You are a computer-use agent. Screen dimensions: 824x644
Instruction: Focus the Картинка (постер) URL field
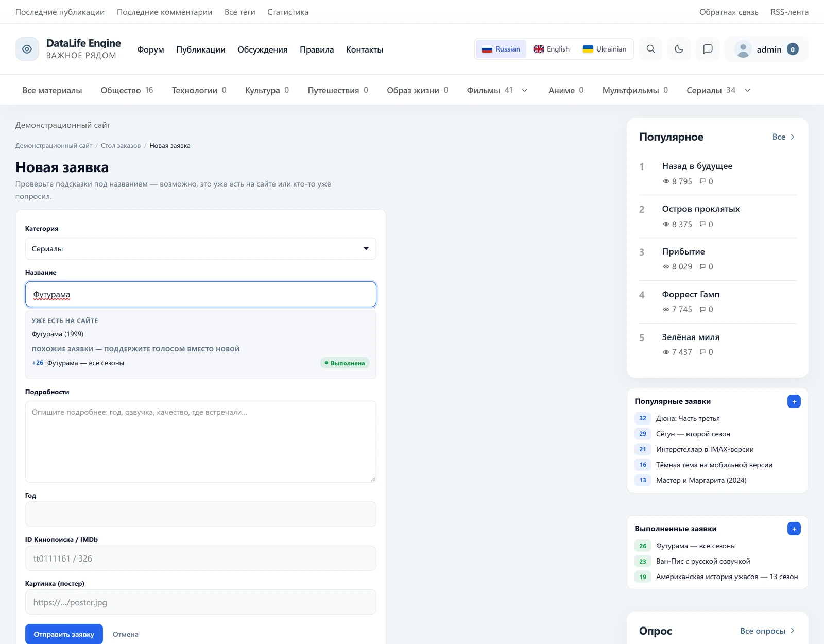pyautogui.click(x=201, y=602)
